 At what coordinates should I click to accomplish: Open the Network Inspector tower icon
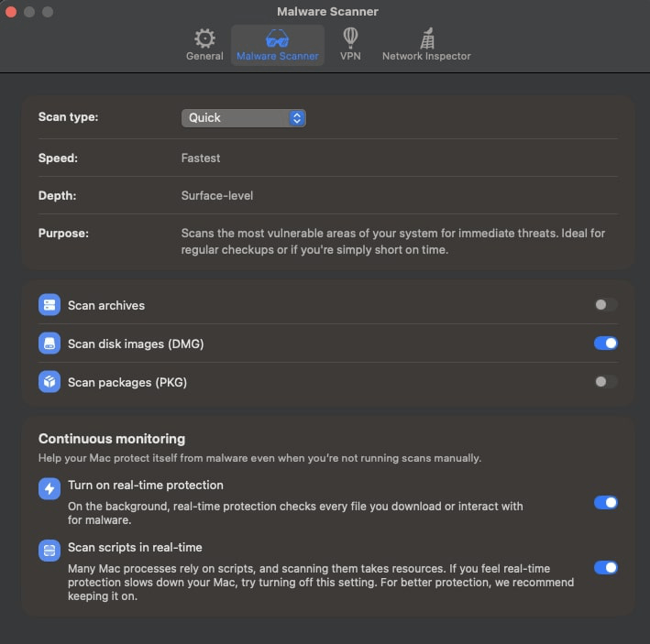click(x=427, y=38)
